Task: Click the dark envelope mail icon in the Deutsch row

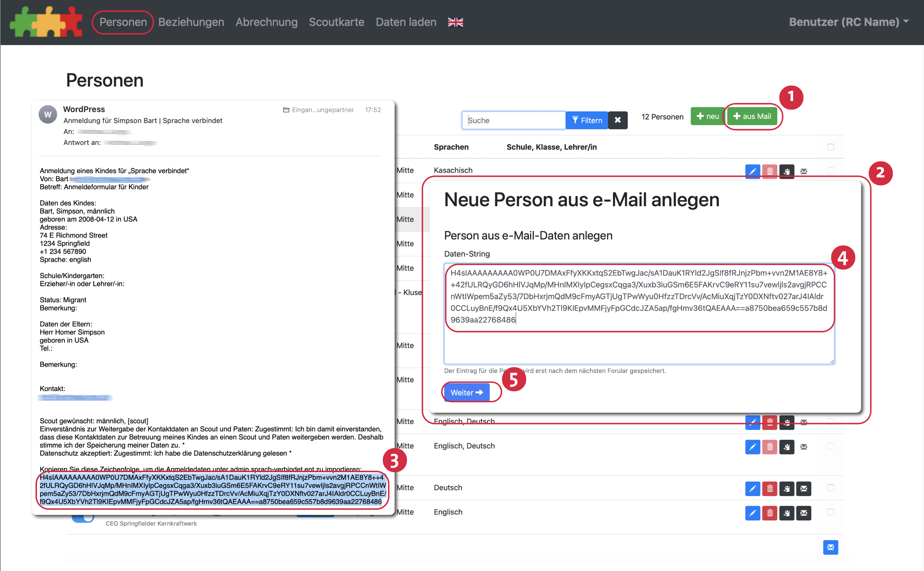Action: [x=803, y=488]
